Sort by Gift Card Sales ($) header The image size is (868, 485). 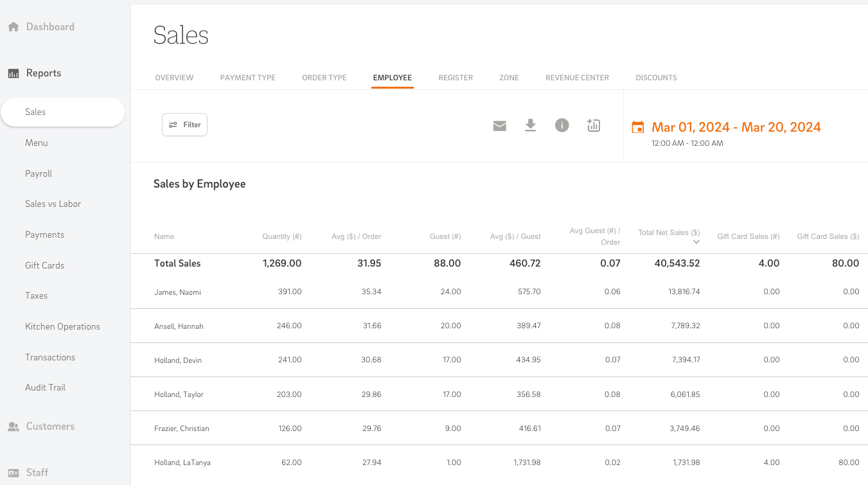828,236
